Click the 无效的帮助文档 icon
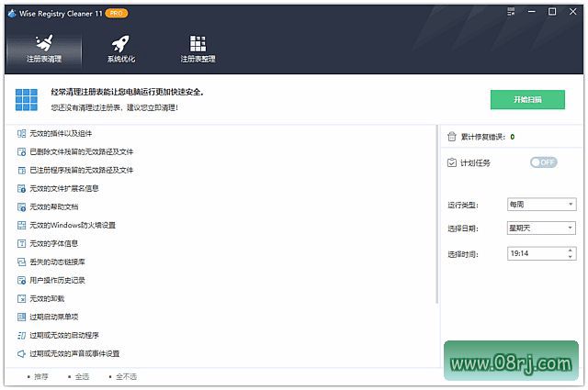This screenshot has width=588, height=390. [22, 206]
